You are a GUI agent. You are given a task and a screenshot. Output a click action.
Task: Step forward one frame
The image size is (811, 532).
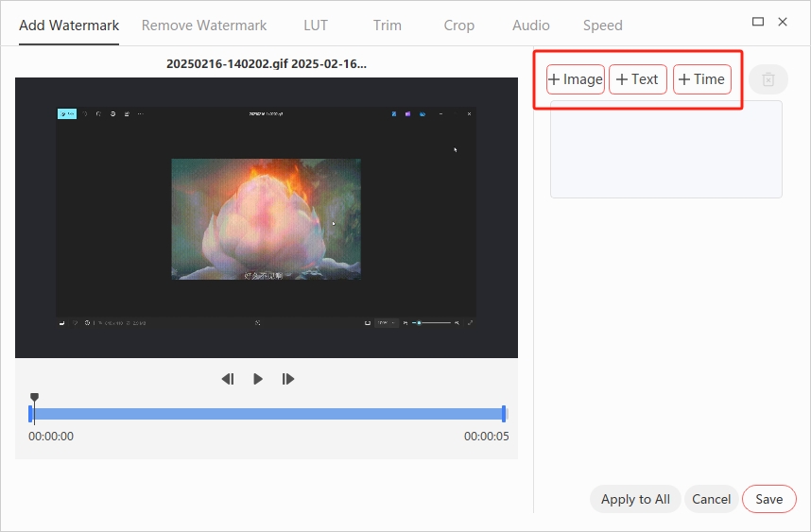tap(288, 379)
